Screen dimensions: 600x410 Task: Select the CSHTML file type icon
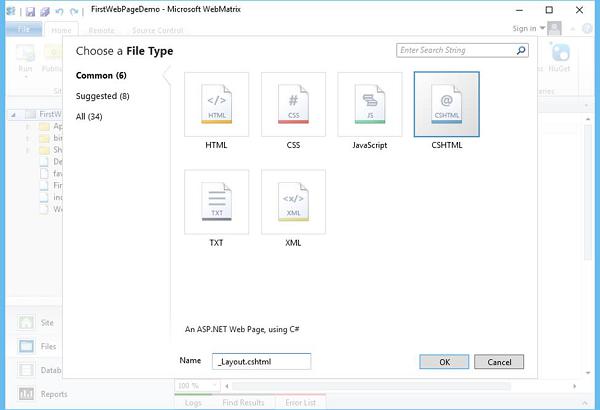pos(447,104)
